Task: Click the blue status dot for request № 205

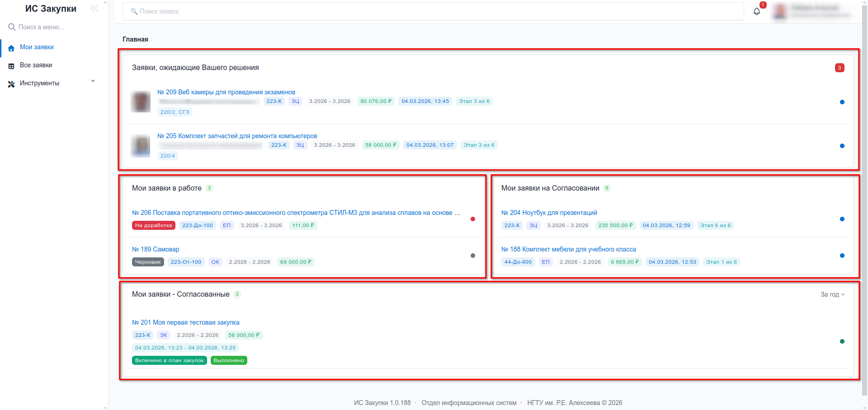Action: pos(842,146)
